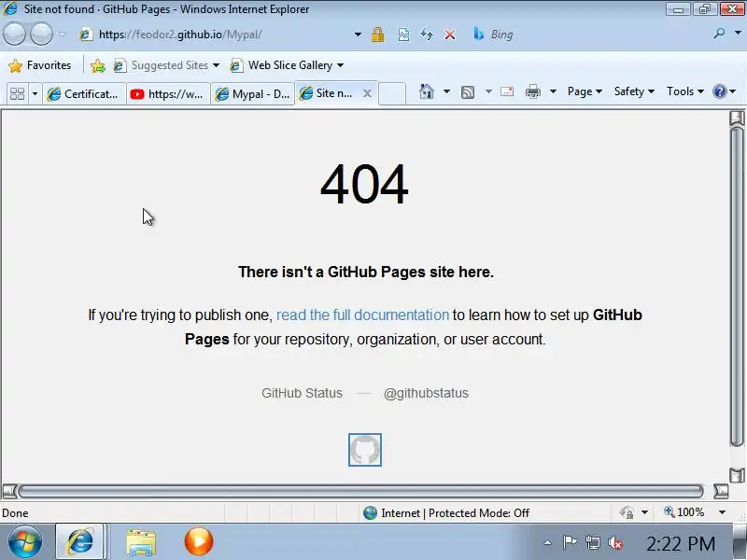Open the Favorites center

(39, 65)
